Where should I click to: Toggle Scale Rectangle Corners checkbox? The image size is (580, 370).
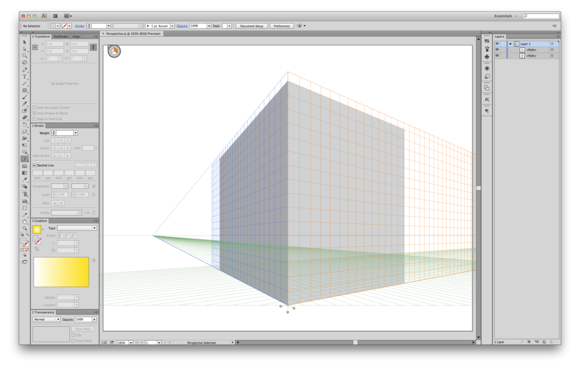pos(34,108)
